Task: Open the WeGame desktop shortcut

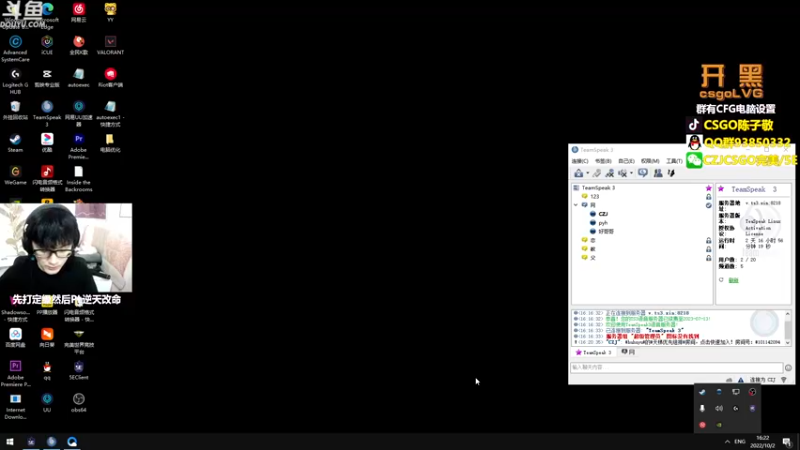Action: coord(15,175)
